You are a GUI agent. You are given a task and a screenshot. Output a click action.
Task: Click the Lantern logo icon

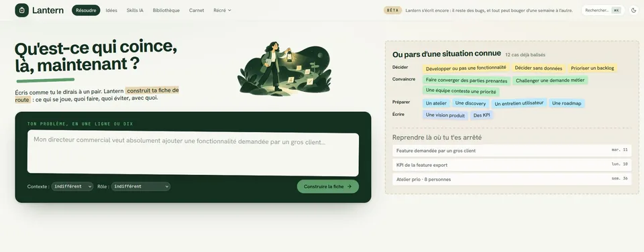pyautogui.click(x=21, y=10)
